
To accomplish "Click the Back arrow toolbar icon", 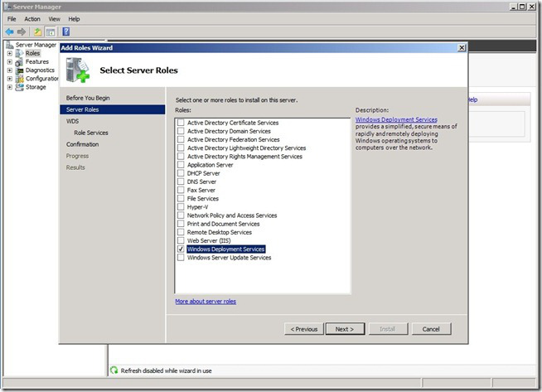I will tap(10, 31).
